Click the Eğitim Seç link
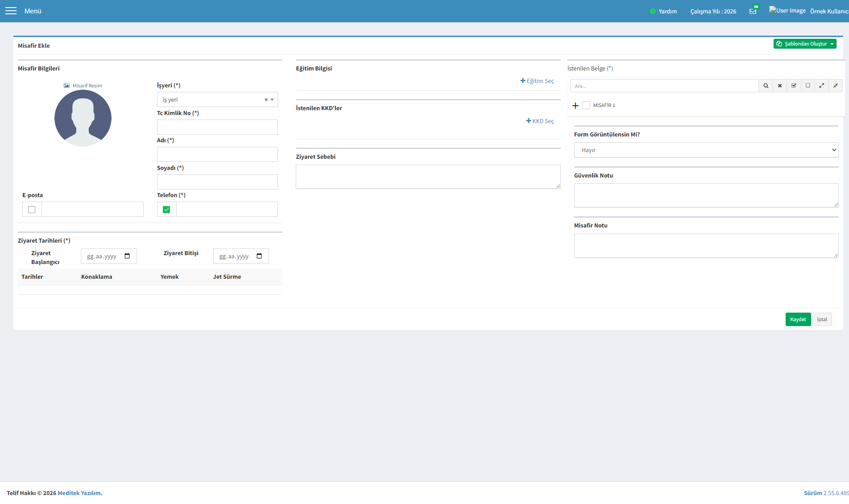Image resolution: width=849 pixels, height=504 pixels. [537, 81]
